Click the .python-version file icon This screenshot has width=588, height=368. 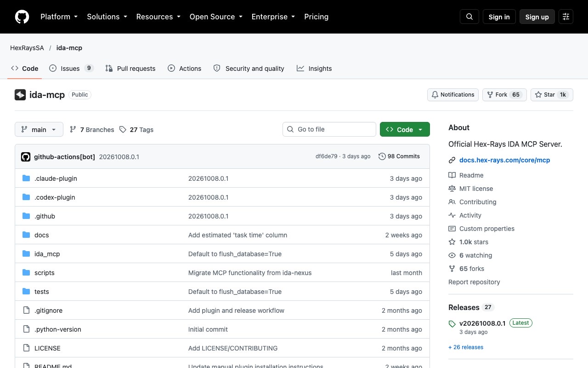[x=26, y=329]
